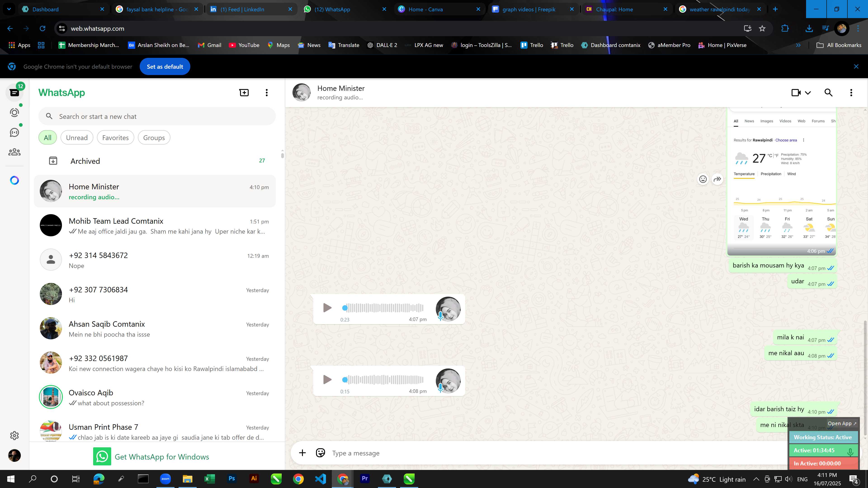This screenshot has height=488, width=868.
Task: Open the chat list three-dot menu
Action: pos(267,93)
